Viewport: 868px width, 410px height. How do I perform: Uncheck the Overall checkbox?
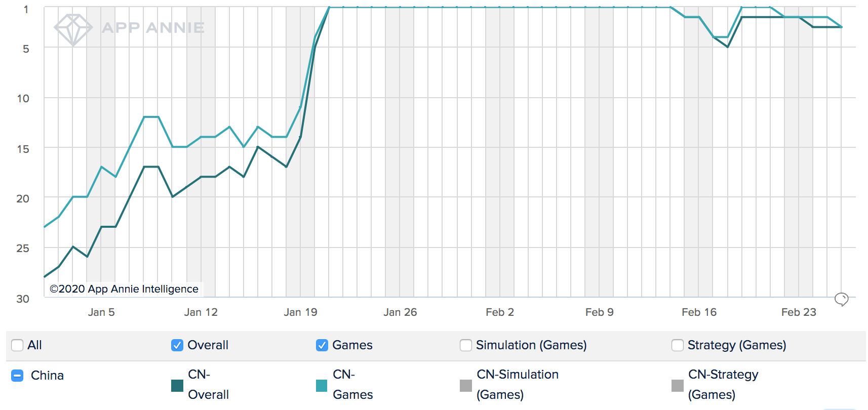(177, 345)
